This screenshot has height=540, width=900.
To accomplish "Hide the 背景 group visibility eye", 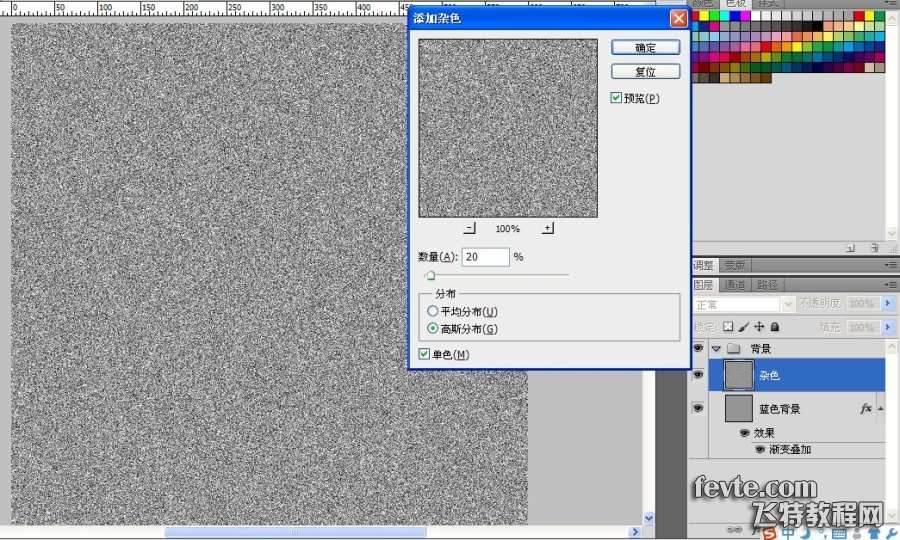I will pos(698,348).
